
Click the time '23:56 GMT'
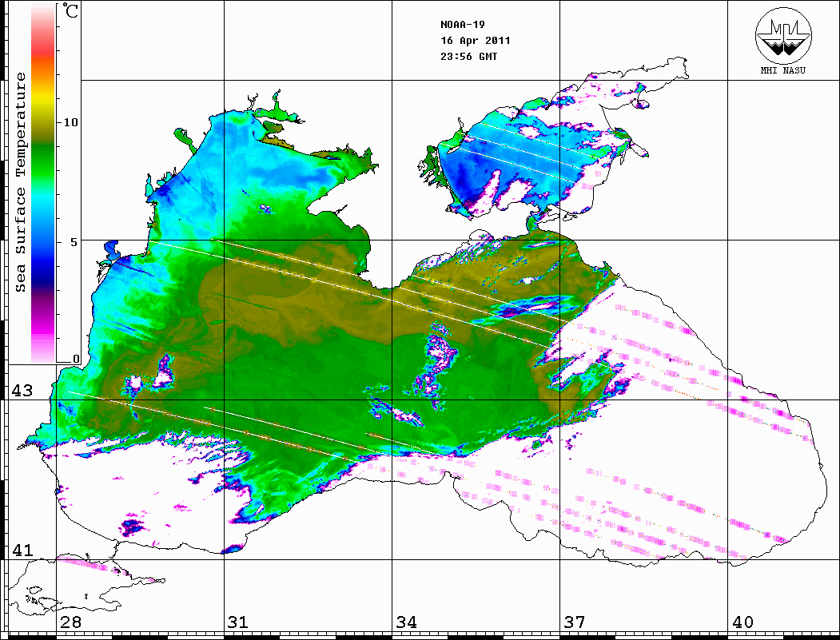pos(468,56)
